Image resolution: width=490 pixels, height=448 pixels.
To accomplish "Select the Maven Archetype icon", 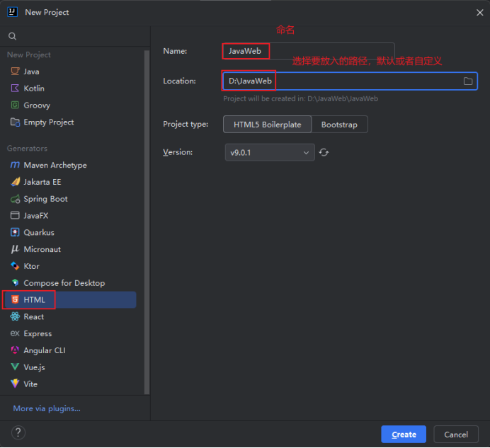I will 15,165.
